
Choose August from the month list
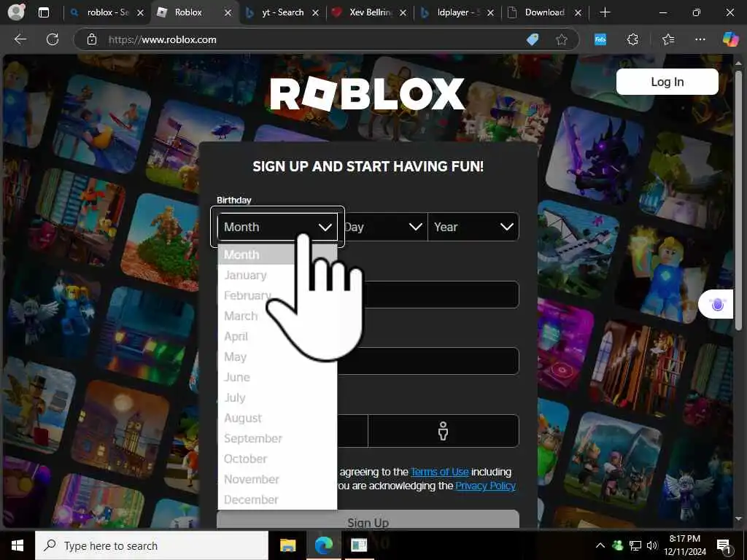point(277,418)
